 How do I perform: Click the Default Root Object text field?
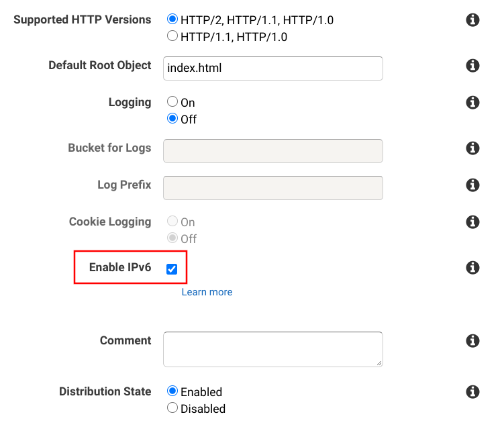coord(272,68)
